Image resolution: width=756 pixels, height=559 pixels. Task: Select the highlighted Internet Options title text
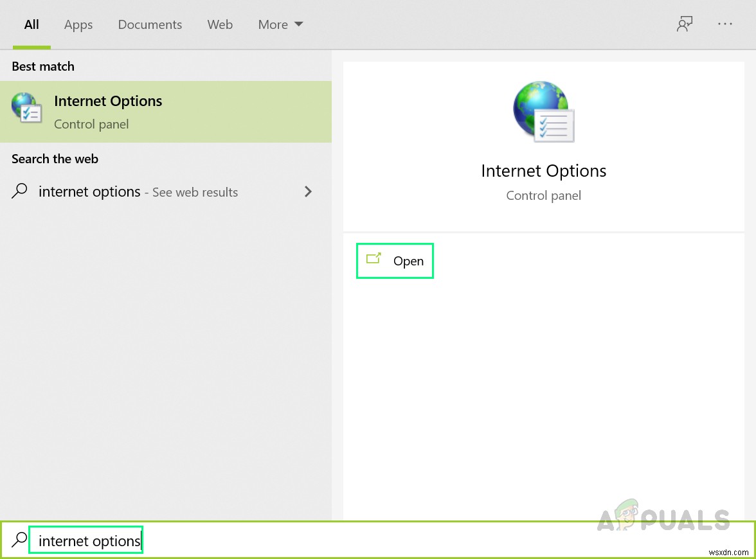pyautogui.click(x=107, y=101)
